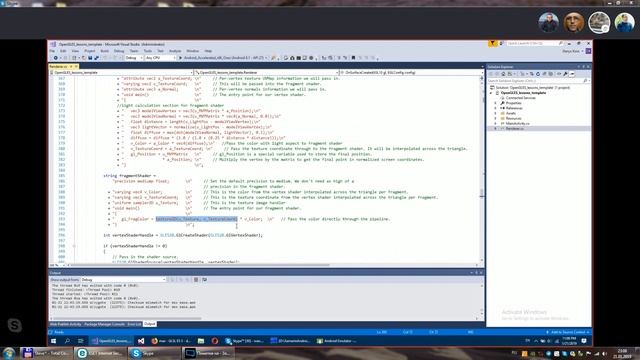
Task: Click the Visual Studio icon in the remote taskbar
Action: pos(141,341)
